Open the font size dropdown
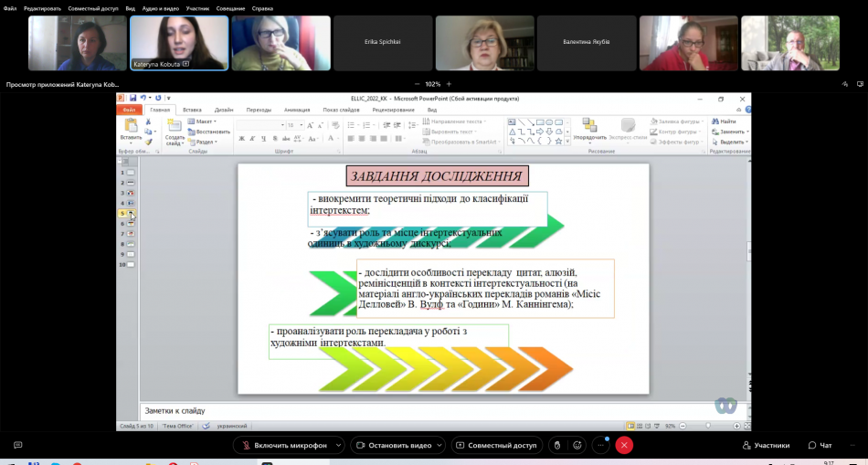 (x=301, y=125)
